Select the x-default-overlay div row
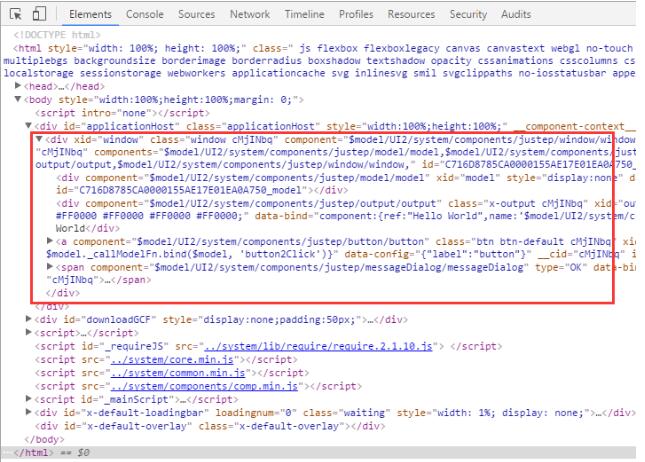The image size is (645, 462). pyautogui.click(x=210, y=426)
